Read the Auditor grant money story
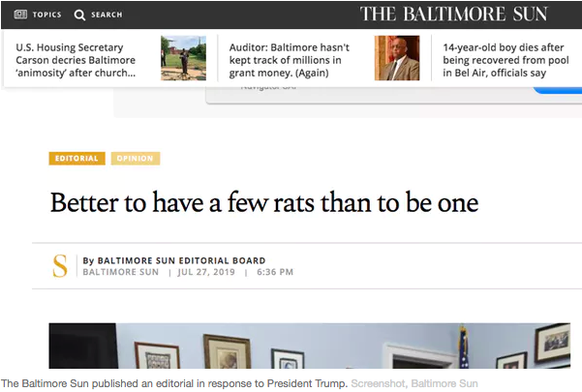Screen dimensions: 582x392 click(290, 60)
